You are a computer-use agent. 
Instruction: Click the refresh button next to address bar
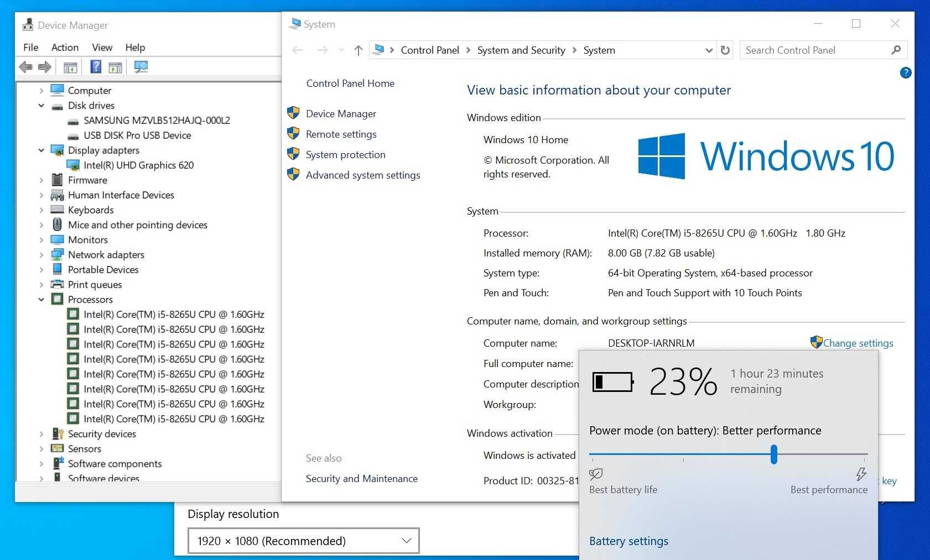(725, 50)
